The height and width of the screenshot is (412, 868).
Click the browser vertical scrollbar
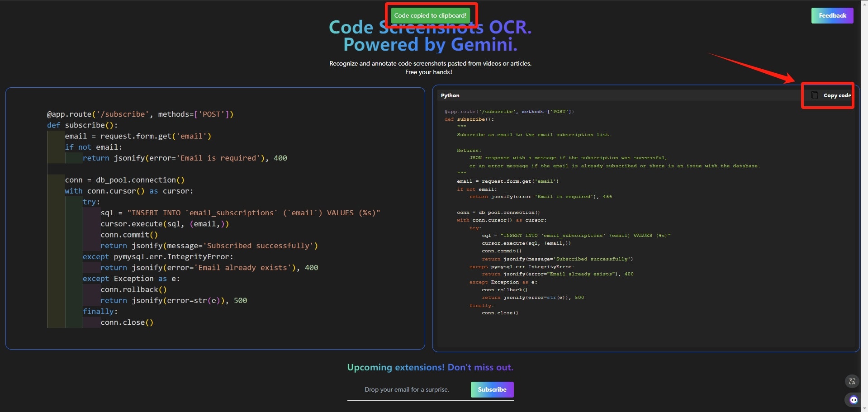[864, 206]
